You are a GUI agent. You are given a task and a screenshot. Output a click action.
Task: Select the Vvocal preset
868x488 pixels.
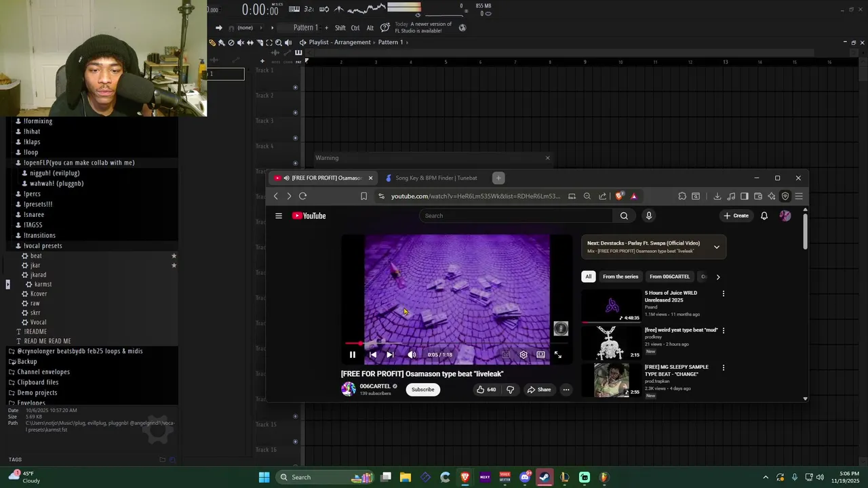click(x=38, y=322)
